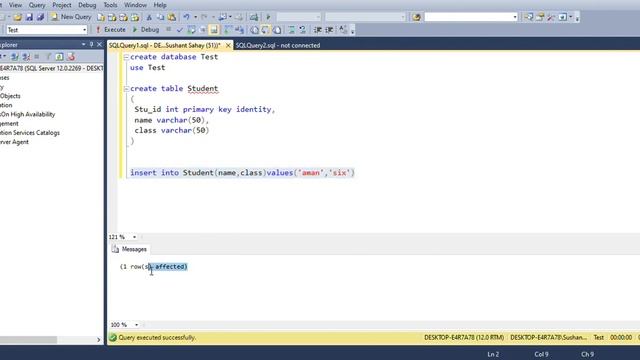The height and width of the screenshot is (360, 640).
Task: Select Integration Services Catalogs node
Action: click(x=30, y=133)
